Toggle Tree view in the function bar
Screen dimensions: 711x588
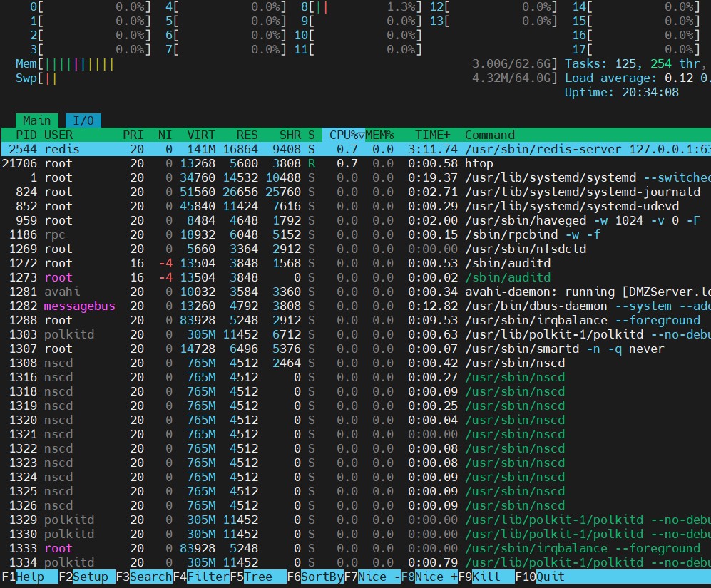click(x=258, y=577)
